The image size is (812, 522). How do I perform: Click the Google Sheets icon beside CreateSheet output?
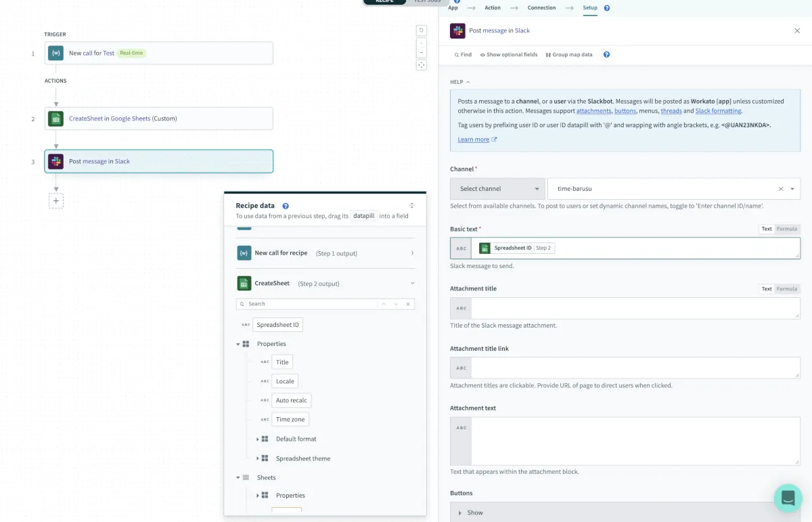click(244, 283)
